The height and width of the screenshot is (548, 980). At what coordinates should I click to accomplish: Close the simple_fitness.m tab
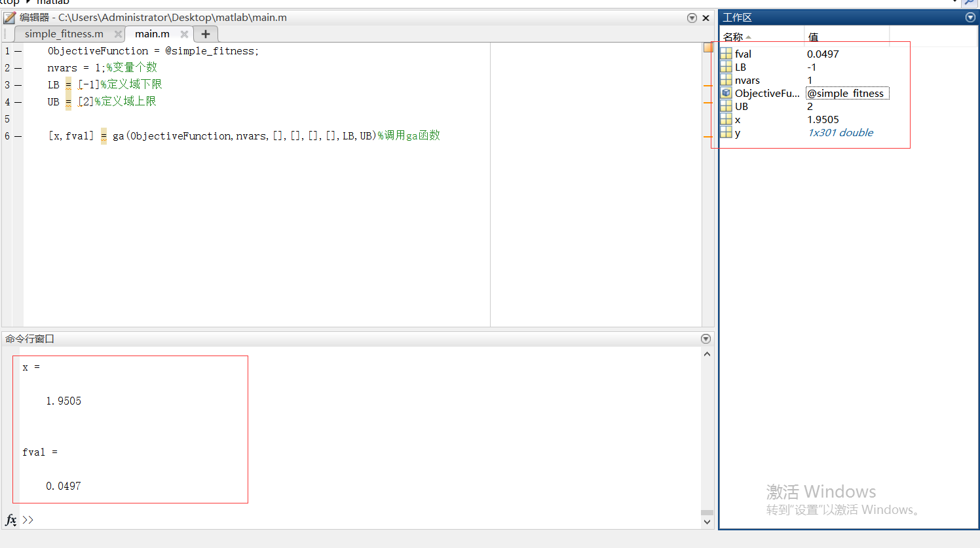pyautogui.click(x=118, y=34)
